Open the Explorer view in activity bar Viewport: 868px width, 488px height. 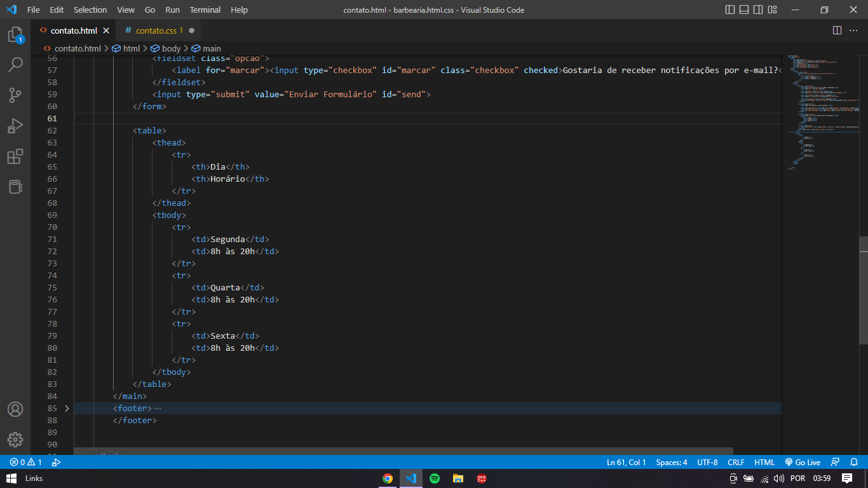tap(15, 34)
